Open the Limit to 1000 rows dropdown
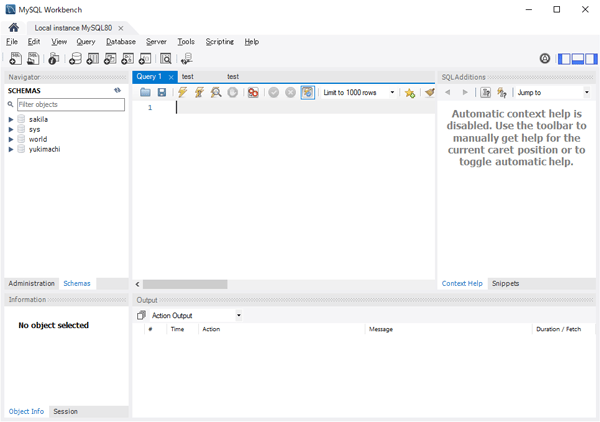 pos(358,92)
